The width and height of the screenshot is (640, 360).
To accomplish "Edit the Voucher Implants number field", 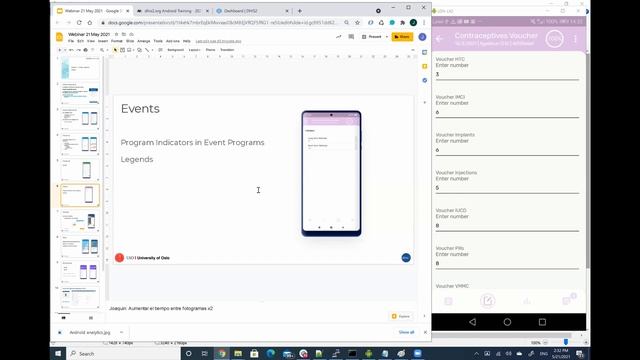I will click(x=507, y=150).
